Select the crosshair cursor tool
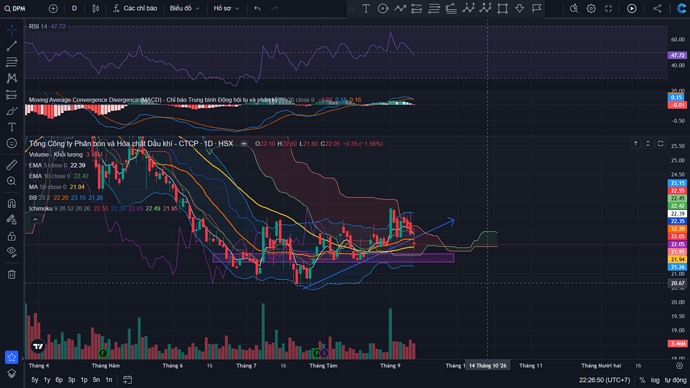 (x=12, y=29)
